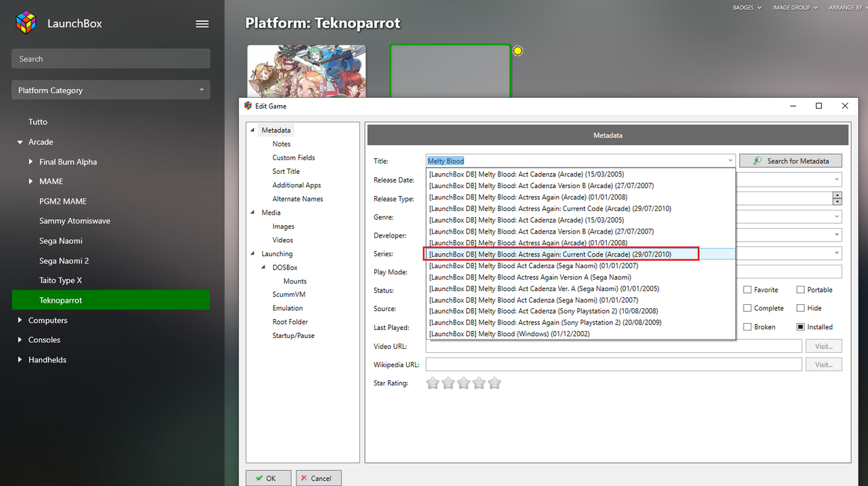This screenshot has height=486, width=868.
Task: Expand the Computers category
Action: click(20, 320)
